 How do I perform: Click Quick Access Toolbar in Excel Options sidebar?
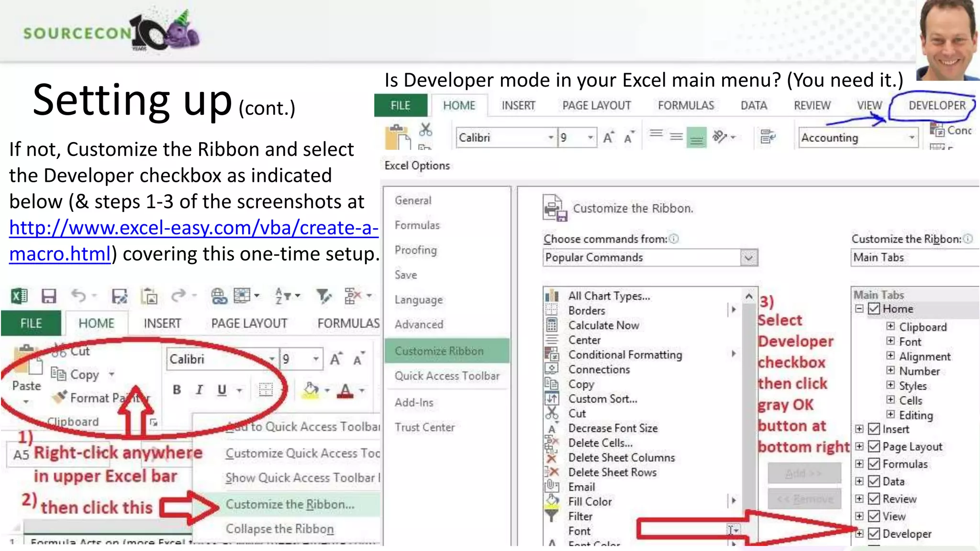click(x=447, y=376)
